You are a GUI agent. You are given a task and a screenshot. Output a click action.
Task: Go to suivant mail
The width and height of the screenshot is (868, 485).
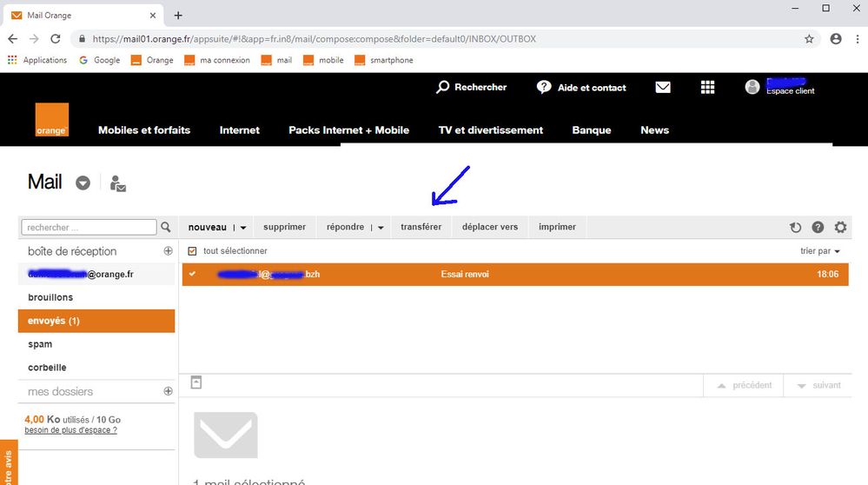(x=818, y=385)
